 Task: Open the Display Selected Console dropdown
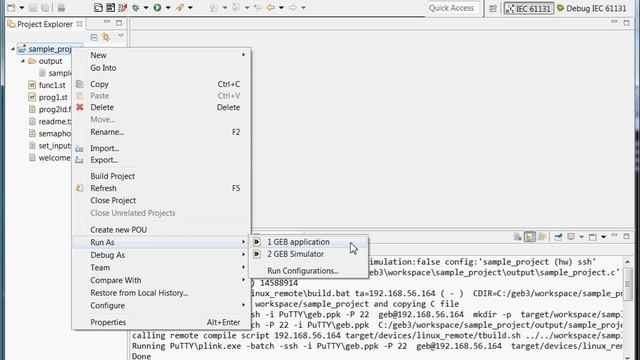(581, 237)
